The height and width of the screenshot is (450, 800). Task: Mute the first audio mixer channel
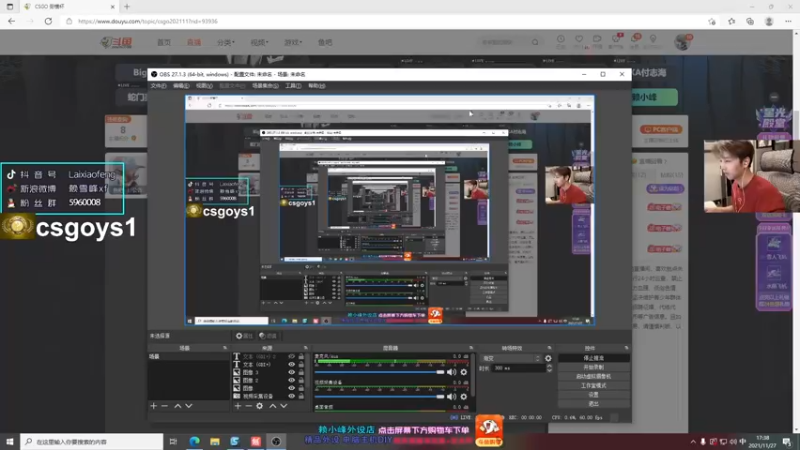pos(452,372)
